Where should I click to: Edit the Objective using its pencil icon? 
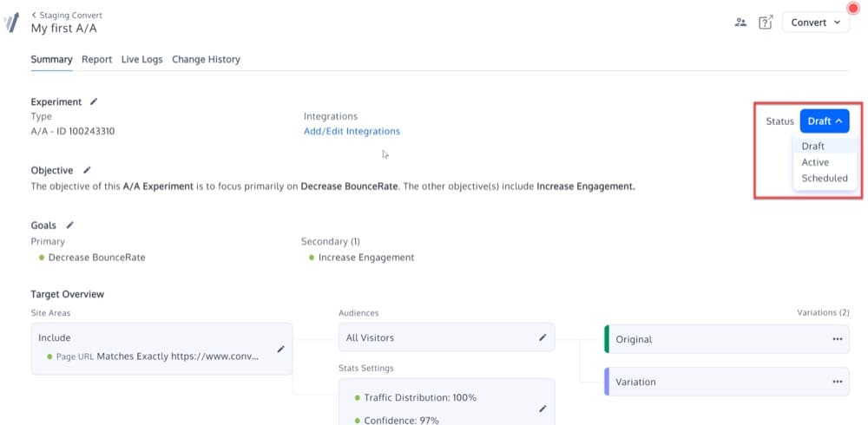(x=86, y=171)
